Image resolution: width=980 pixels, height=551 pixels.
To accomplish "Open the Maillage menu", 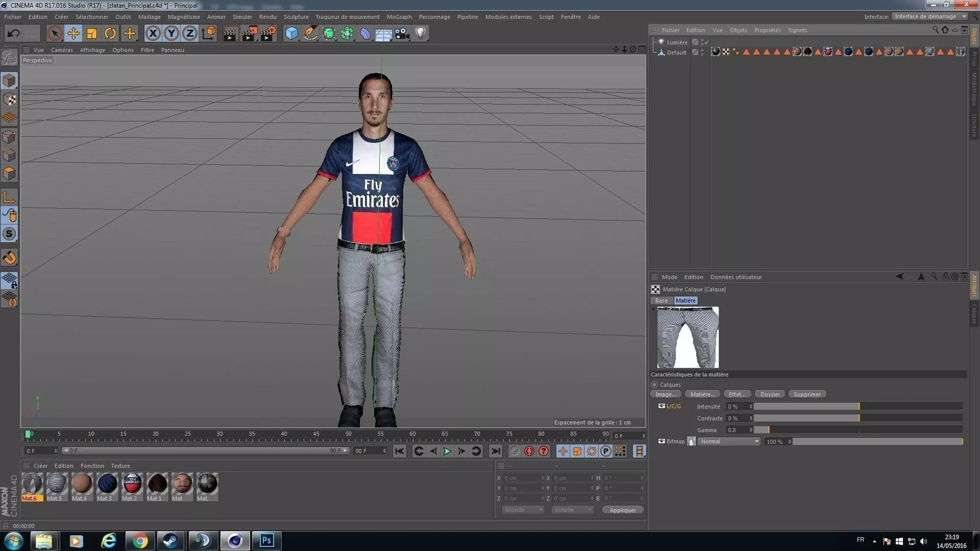I will (149, 17).
